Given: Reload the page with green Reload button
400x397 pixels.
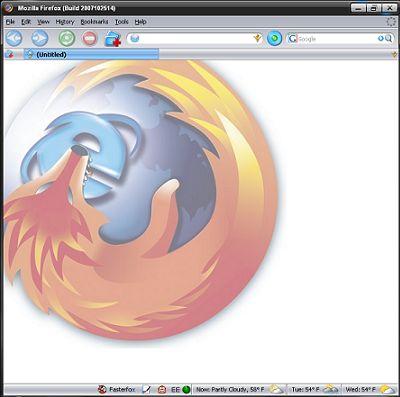Looking at the screenshot, I should point(67,38).
